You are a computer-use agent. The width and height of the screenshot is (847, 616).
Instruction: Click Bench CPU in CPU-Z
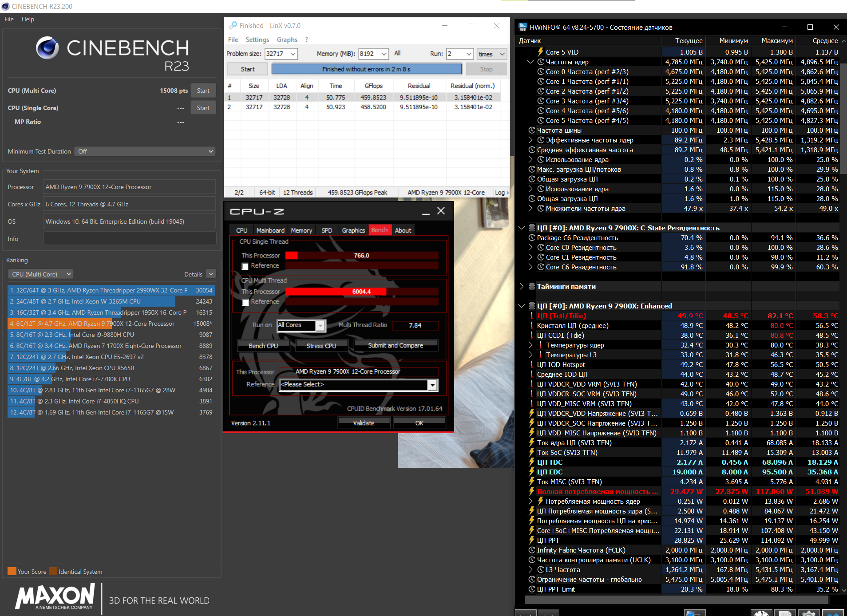click(263, 346)
